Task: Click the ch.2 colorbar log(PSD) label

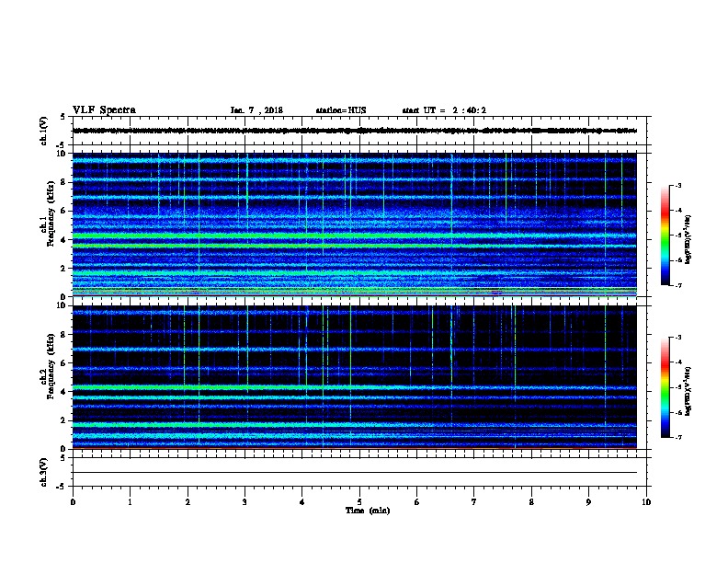Action: coord(688,391)
